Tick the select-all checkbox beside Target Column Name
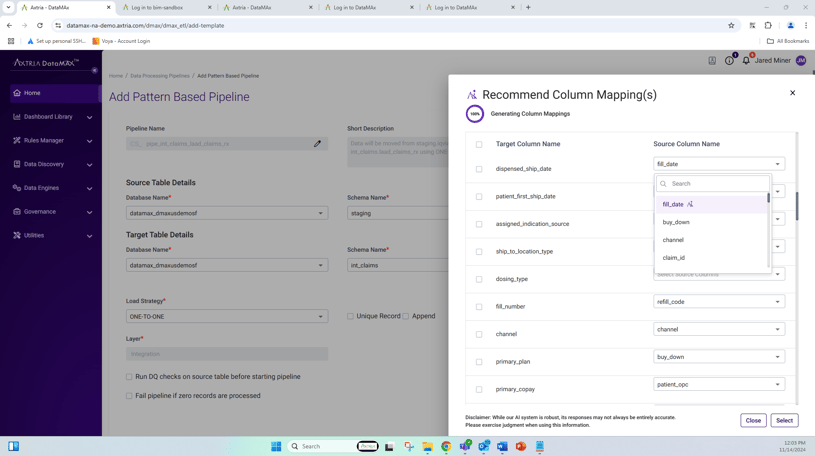 (x=479, y=144)
